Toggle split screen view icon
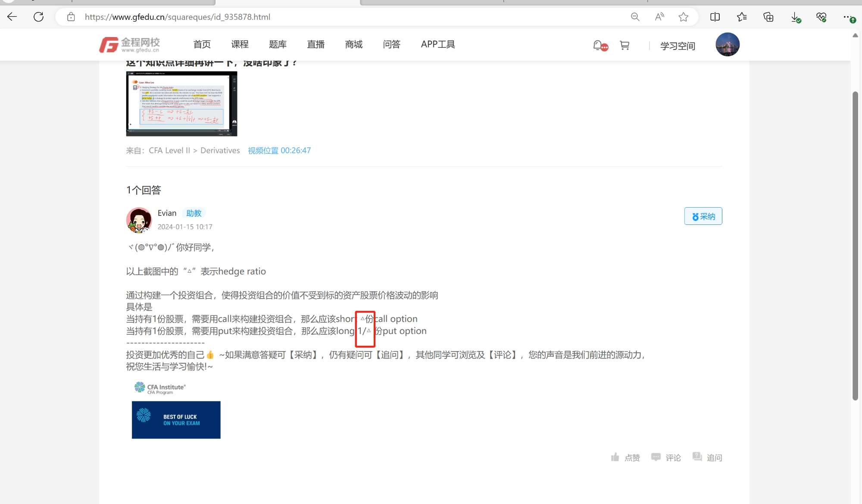This screenshot has width=862, height=504. pos(715,17)
